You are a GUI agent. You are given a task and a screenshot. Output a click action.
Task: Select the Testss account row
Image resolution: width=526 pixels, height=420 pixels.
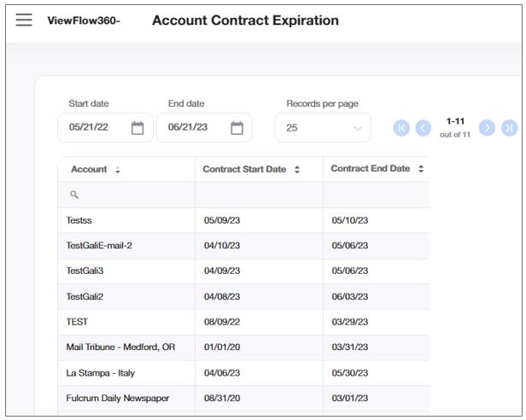point(80,220)
